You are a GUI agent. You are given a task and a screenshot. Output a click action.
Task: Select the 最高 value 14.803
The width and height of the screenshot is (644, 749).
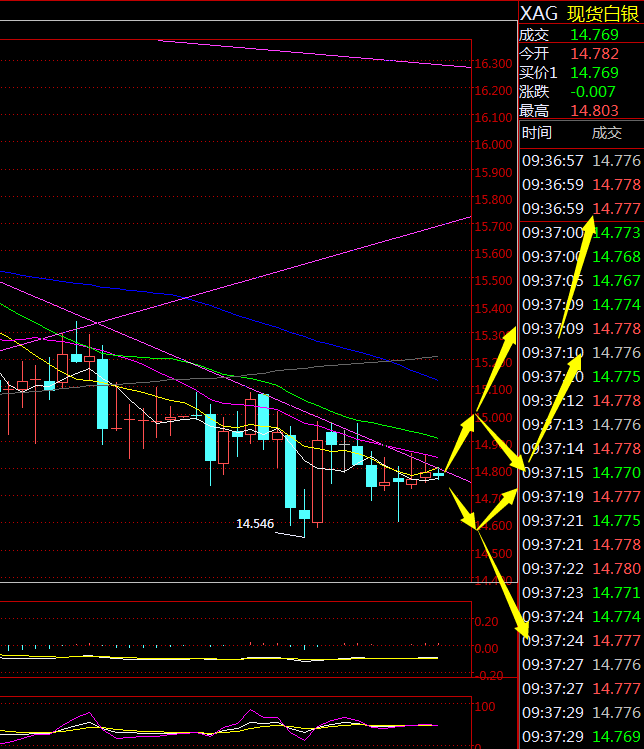point(594,111)
